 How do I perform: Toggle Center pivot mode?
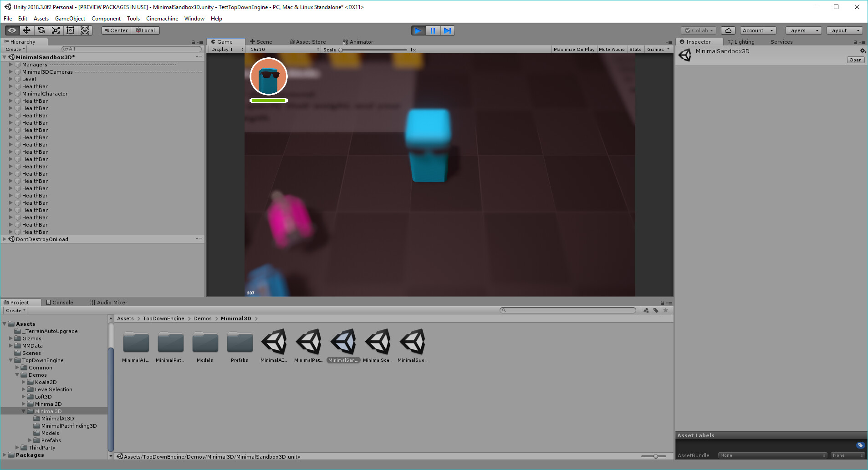(116, 30)
